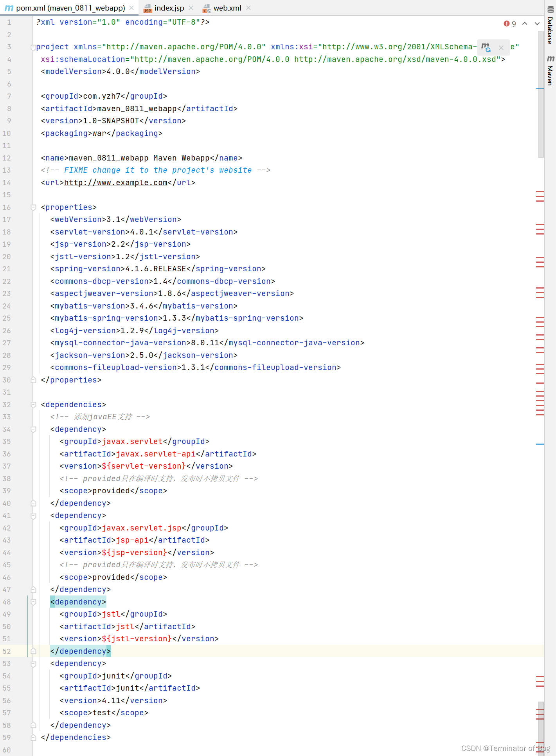
Task: Click the war packaging value
Action: 99,134
